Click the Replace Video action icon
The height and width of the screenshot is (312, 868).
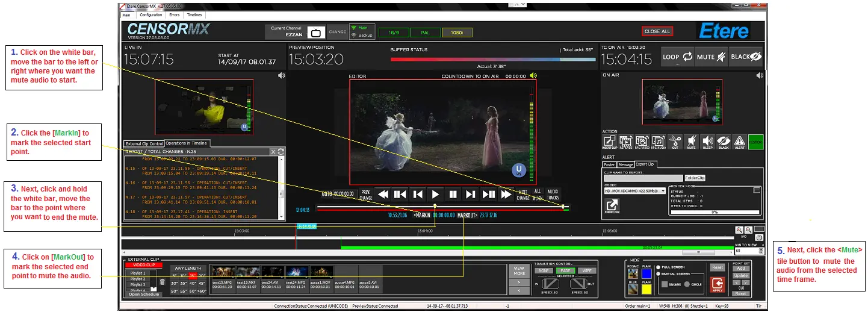642,142
